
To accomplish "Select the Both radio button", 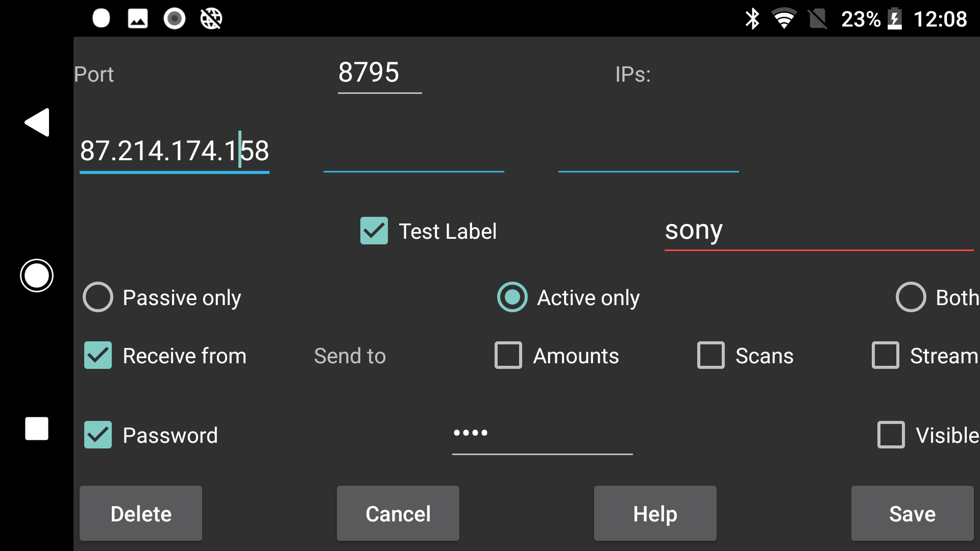I will click(910, 297).
